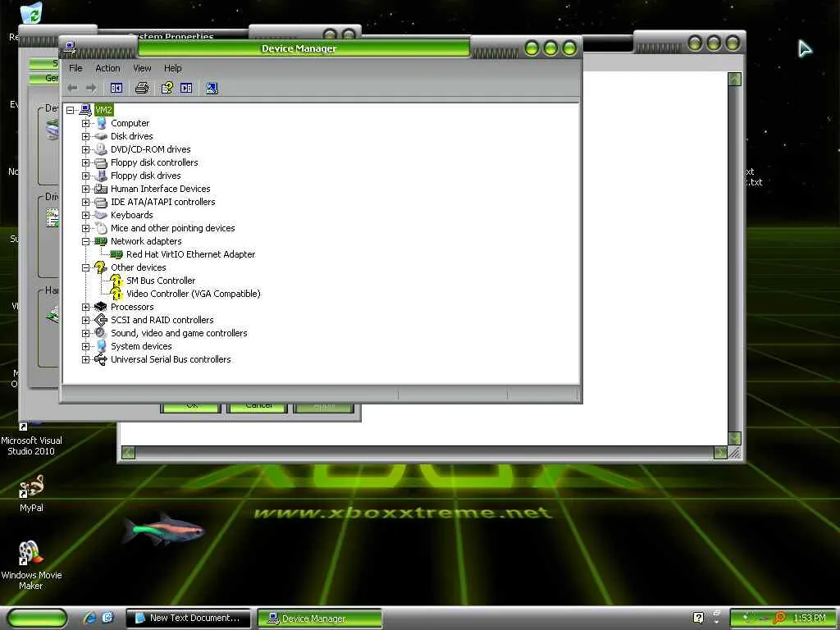The image size is (840, 630).
Task: Click the Disk drives category icon
Action: pyautogui.click(x=100, y=136)
